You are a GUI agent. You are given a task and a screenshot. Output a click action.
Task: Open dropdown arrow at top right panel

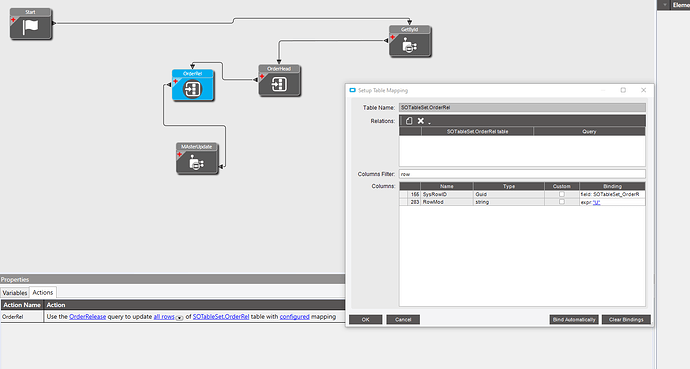click(x=664, y=5)
